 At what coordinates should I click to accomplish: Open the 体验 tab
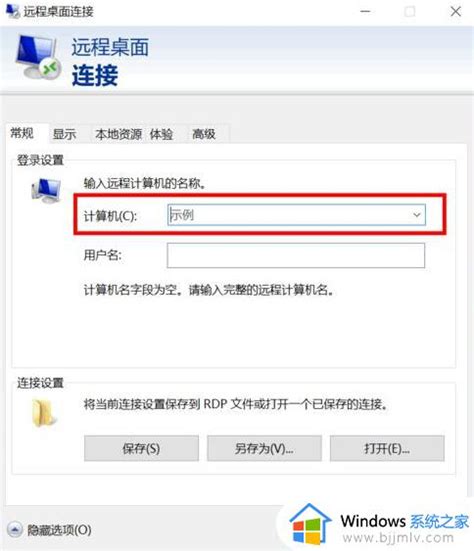point(161,134)
